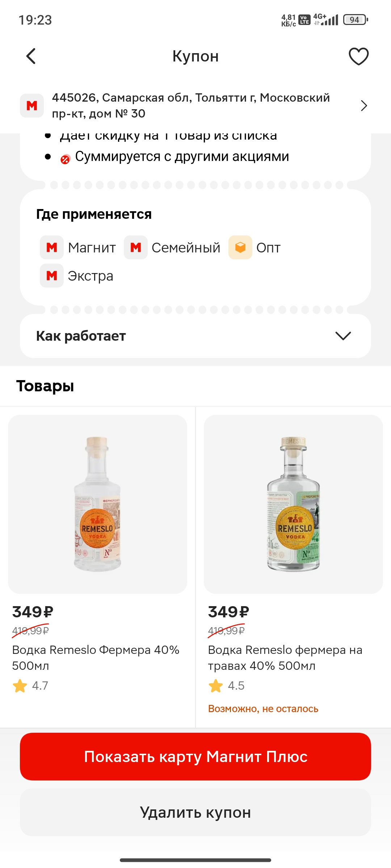The image size is (391, 868).
Task: Click the store address text
Action: pyautogui.click(x=191, y=106)
